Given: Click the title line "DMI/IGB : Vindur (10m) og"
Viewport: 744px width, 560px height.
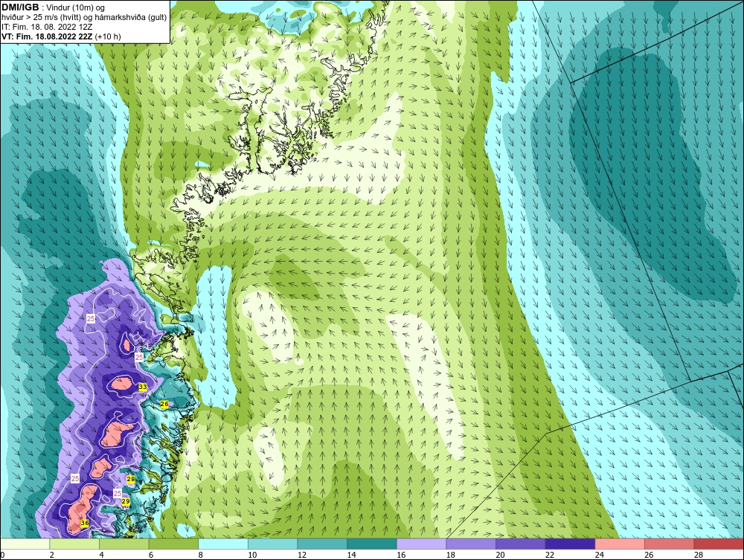Looking at the screenshot, I should [54, 7].
